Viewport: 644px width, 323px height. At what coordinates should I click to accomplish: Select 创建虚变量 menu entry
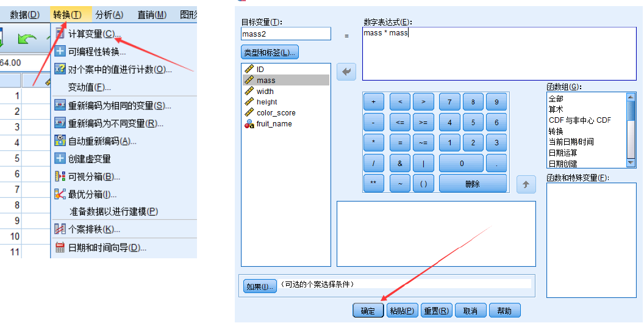pyautogui.click(x=90, y=159)
